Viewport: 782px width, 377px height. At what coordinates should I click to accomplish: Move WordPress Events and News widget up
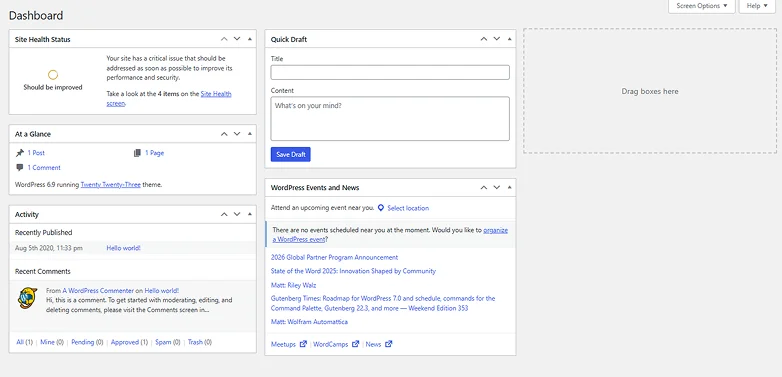point(484,188)
